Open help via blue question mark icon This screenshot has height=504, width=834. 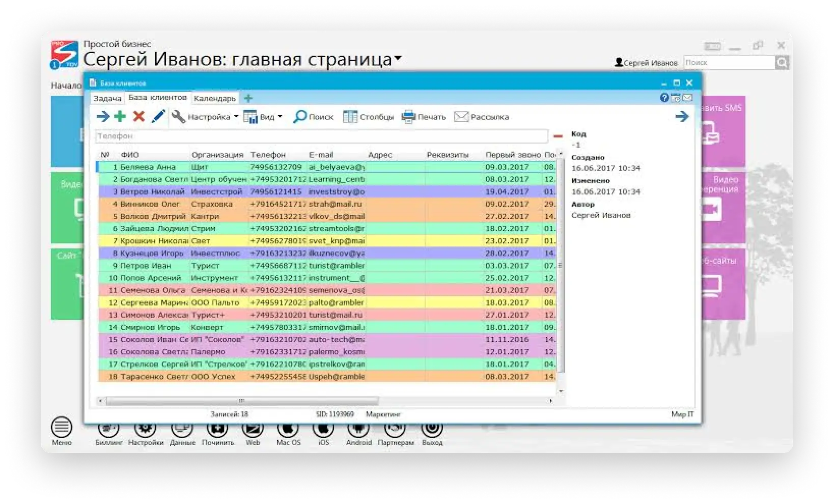664,98
